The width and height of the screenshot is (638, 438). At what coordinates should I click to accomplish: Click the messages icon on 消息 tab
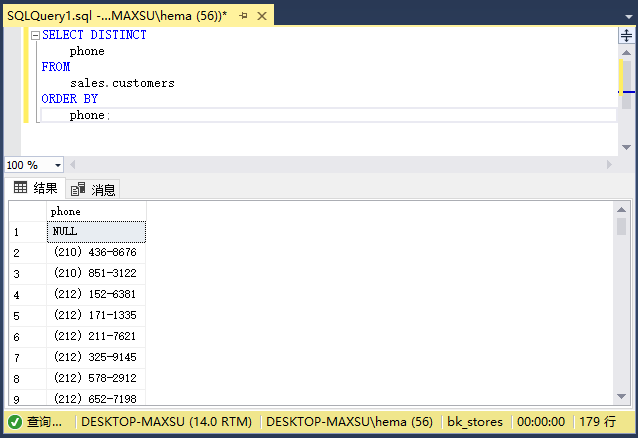point(78,189)
